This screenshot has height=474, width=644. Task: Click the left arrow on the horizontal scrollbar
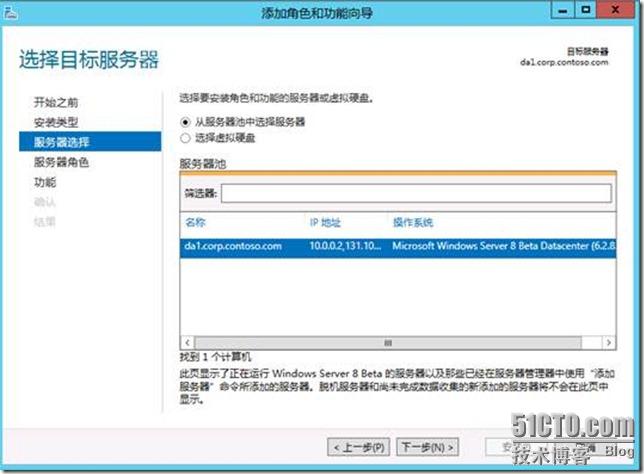(187, 343)
